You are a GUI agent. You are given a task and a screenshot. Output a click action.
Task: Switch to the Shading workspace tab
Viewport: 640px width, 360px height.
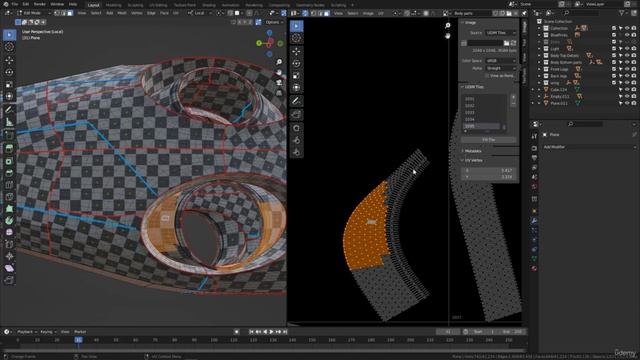[209, 5]
